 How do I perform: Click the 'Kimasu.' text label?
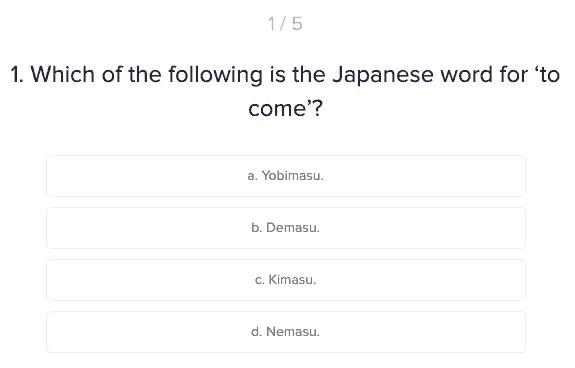pos(292,280)
